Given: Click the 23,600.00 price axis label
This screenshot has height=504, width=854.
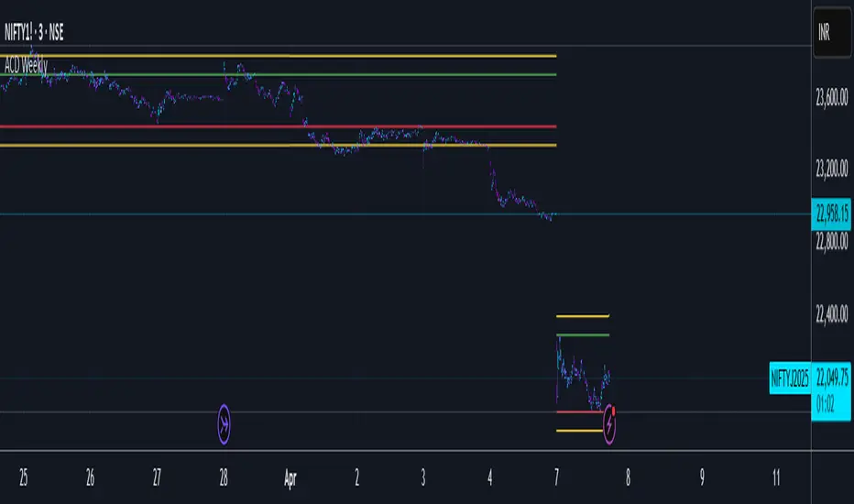Looking at the screenshot, I should [x=831, y=98].
